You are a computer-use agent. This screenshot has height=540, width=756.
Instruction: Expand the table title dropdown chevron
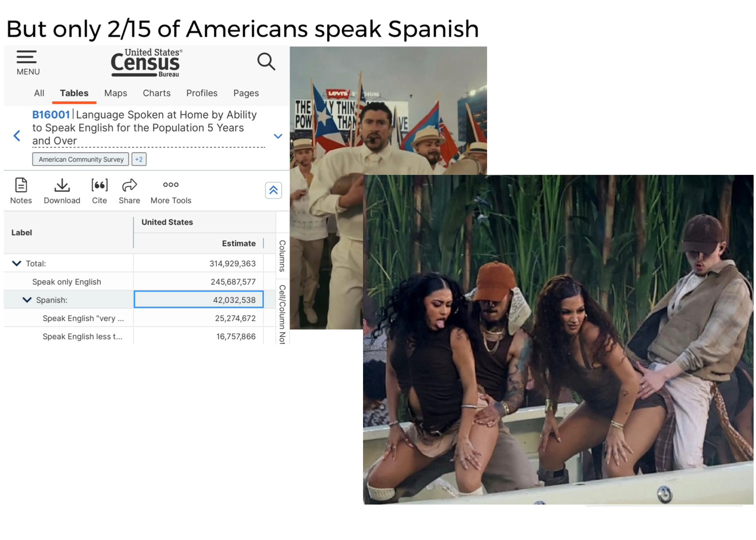[x=278, y=136]
